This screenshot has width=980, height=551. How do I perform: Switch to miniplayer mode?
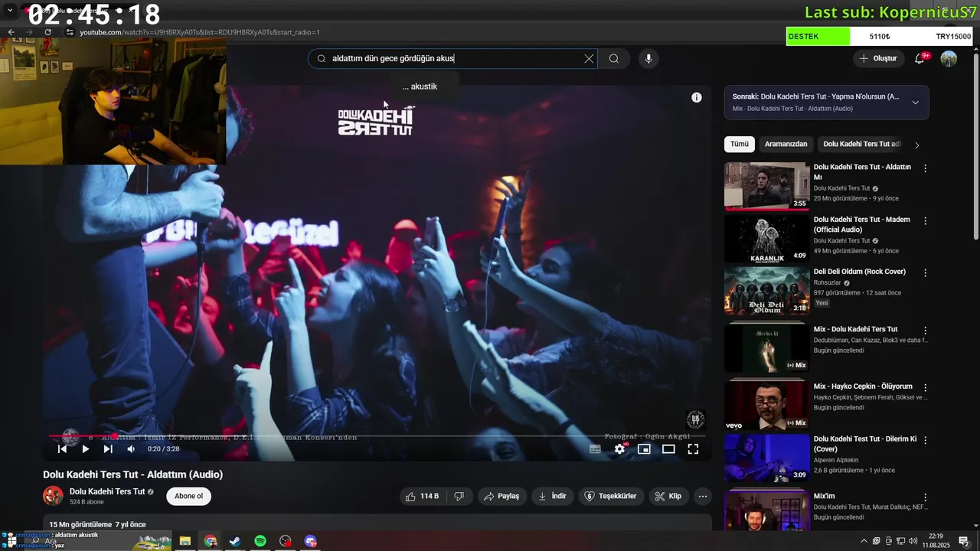click(644, 449)
